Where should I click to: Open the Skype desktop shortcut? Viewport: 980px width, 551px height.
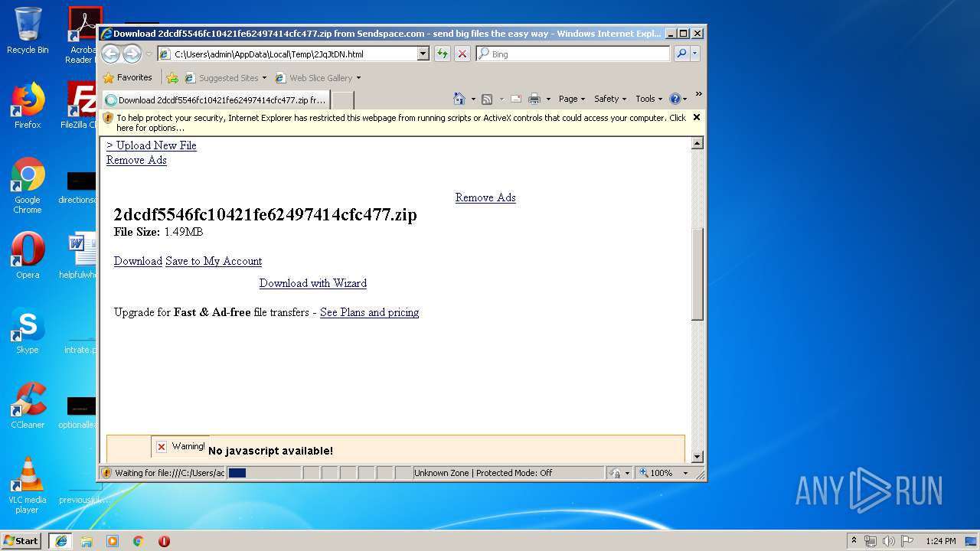(x=28, y=331)
